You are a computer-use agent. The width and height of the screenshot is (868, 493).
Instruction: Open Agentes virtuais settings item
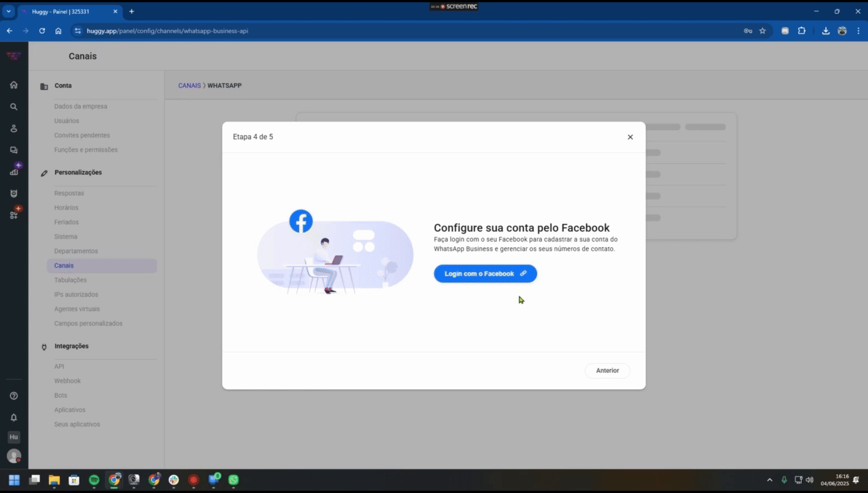tap(77, 309)
